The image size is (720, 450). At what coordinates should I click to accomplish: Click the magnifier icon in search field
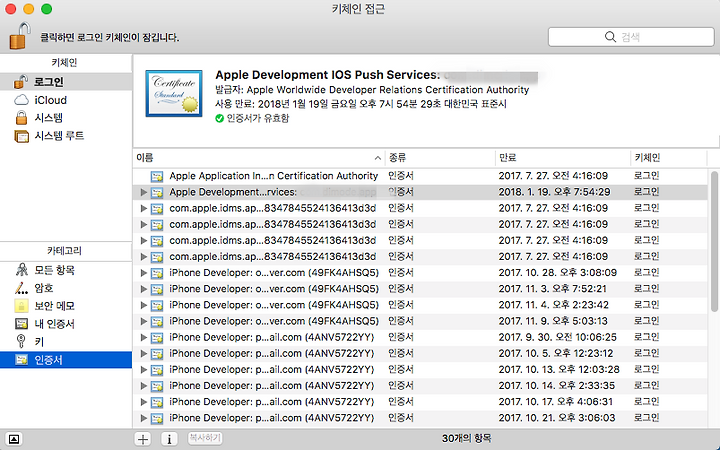coord(610,37)
